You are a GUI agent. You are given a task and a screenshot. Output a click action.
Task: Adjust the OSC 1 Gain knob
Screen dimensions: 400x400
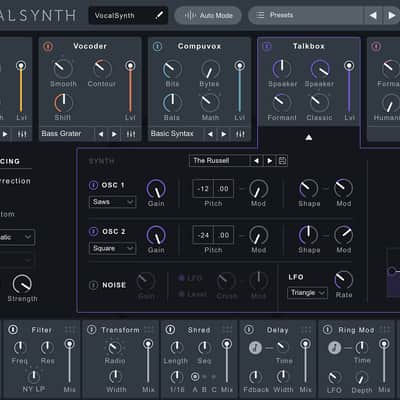pyautogui.click(x=156, y=189)
